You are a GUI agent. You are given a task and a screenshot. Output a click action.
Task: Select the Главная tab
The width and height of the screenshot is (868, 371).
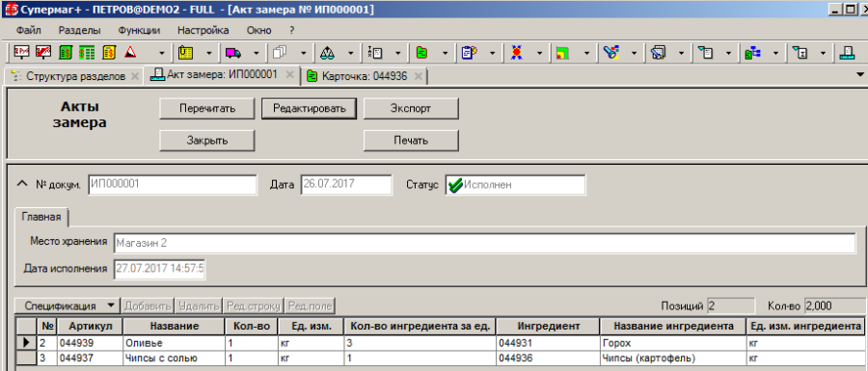(x=41, y=217)
